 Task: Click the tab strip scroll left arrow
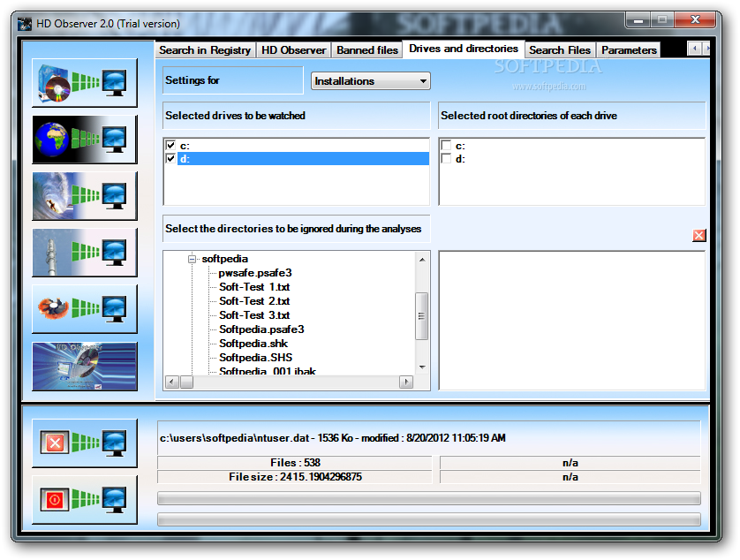point(694,49)
